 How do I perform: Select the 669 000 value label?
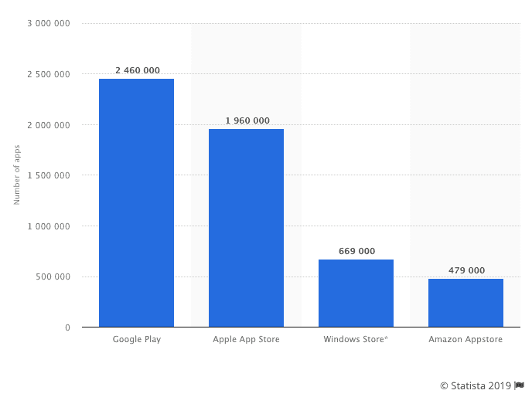point(357,251)
